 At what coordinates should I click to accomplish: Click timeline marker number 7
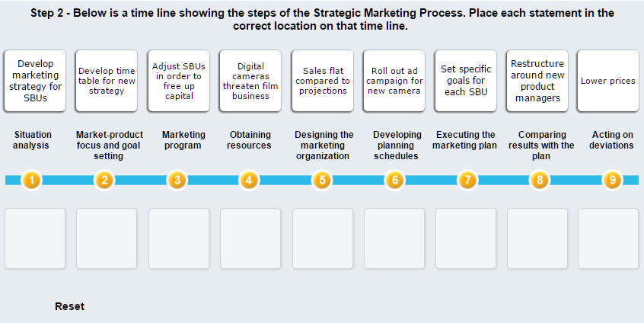[467, 181]
